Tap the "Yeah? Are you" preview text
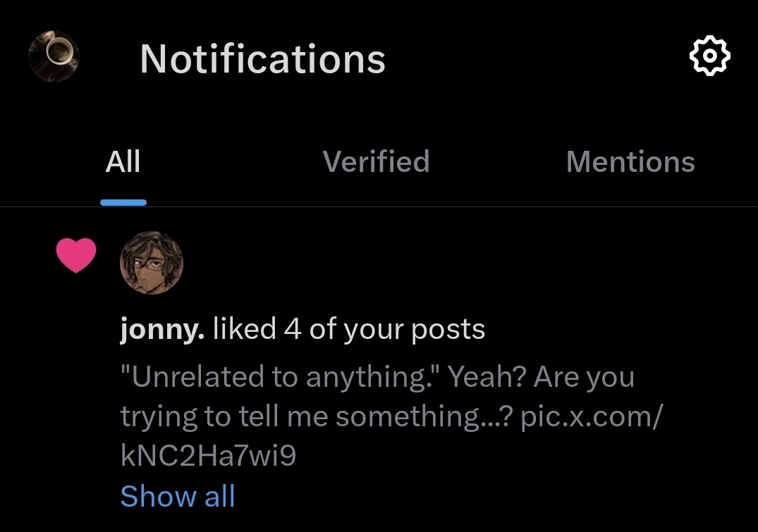The image size is (758, 532). pos(541,378)
